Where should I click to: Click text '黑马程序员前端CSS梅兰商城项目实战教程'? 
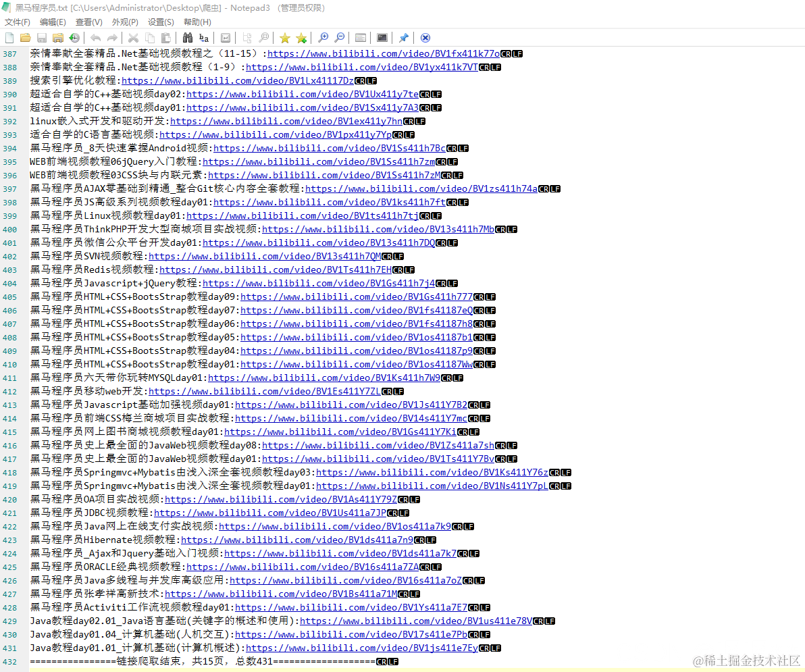click(x=131, y=418)
